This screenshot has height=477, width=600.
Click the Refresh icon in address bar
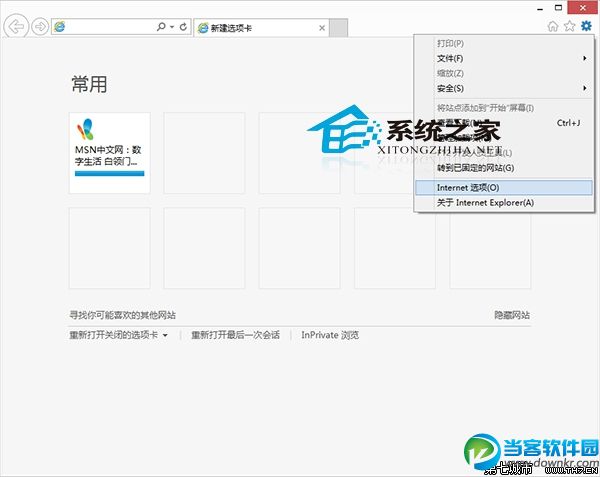point(183,27)
